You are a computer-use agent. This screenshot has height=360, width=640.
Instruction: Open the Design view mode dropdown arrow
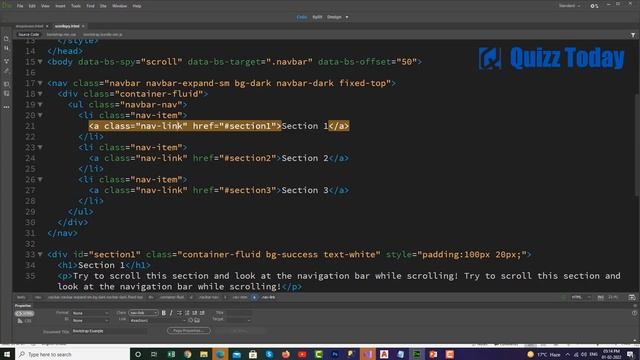347,17
